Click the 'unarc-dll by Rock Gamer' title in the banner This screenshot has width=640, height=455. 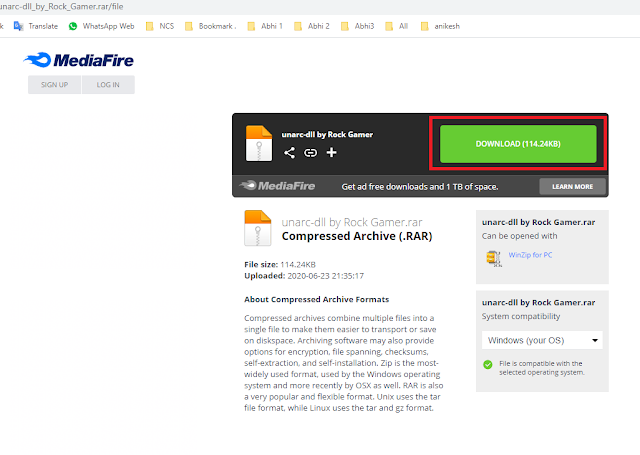tap(327, 134)
